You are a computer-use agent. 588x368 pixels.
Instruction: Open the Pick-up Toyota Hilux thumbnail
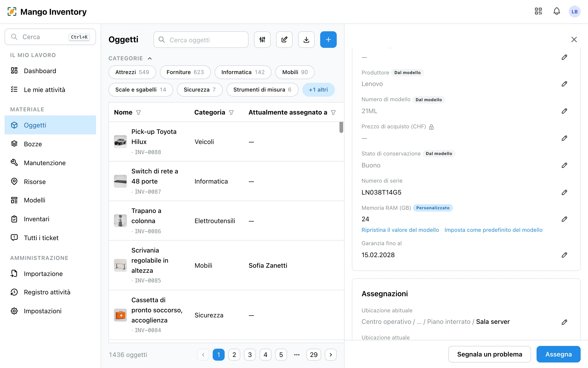120,142
